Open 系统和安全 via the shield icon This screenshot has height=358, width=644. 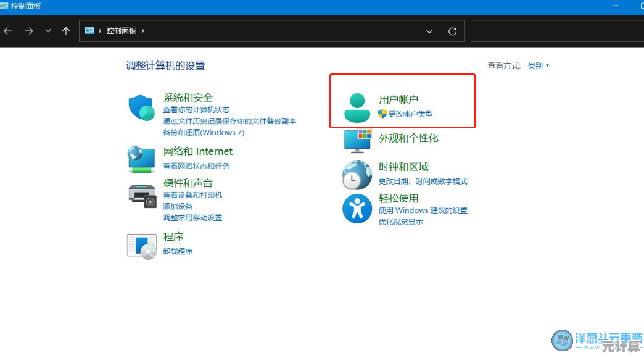click(141, 107)
